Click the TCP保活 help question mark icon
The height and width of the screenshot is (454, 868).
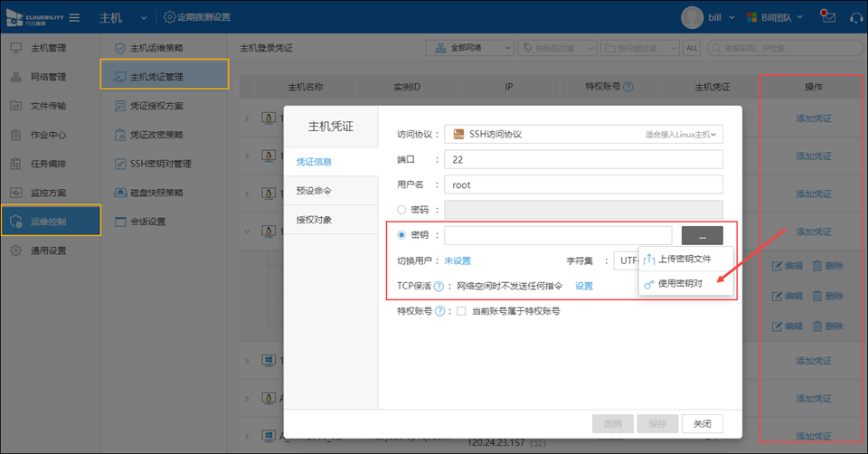pos(438,286)
